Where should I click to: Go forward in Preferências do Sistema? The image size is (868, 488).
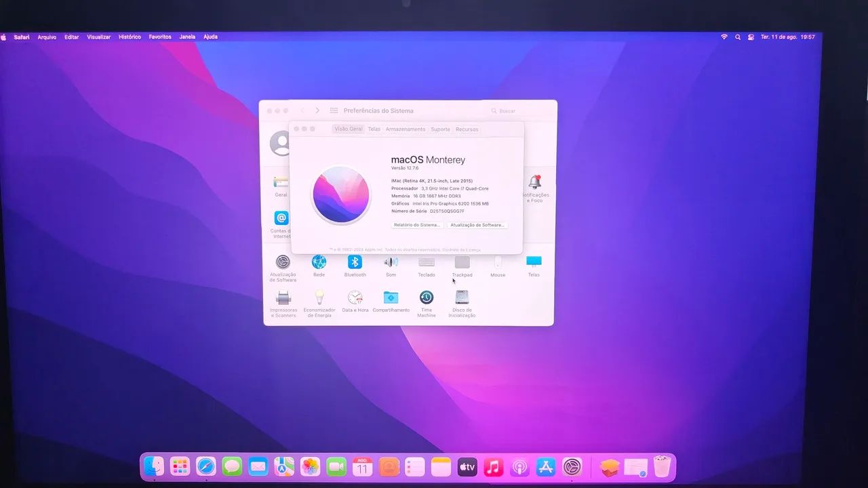[x=317, y=110]
